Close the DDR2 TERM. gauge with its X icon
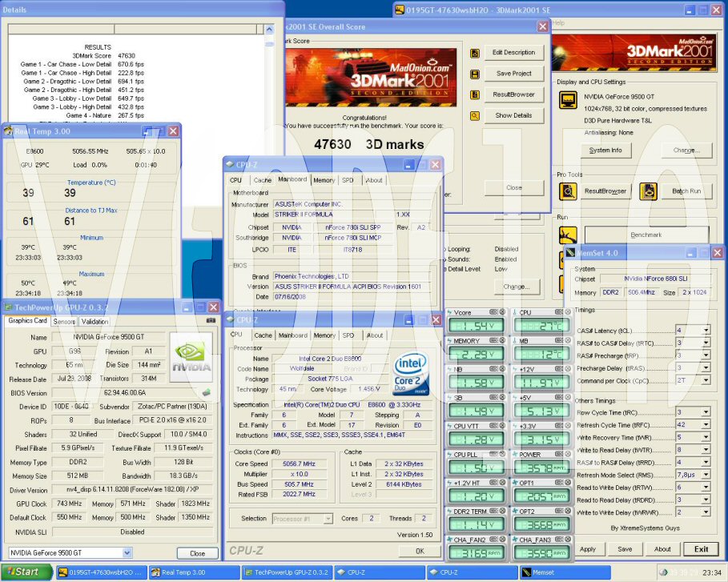728x582 pixels. (x=502, y=511)
